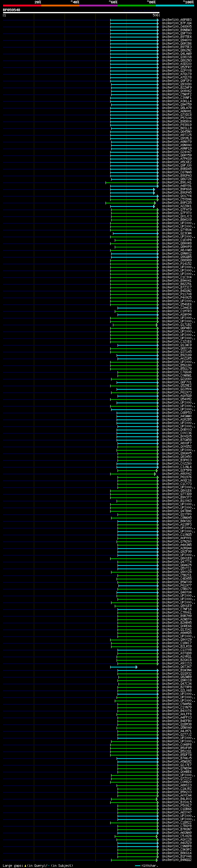The height and width of the screenshot is (868, 197).
Task: Click the UniRef100_C6TNA8 label
Action: [x=177, y=172]
